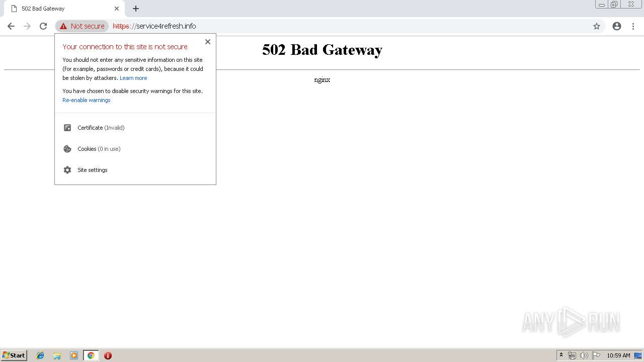Screen dimensions: 644x362
Task: Open Certificate (Invalid) details
Action: (x=135, y=128)
